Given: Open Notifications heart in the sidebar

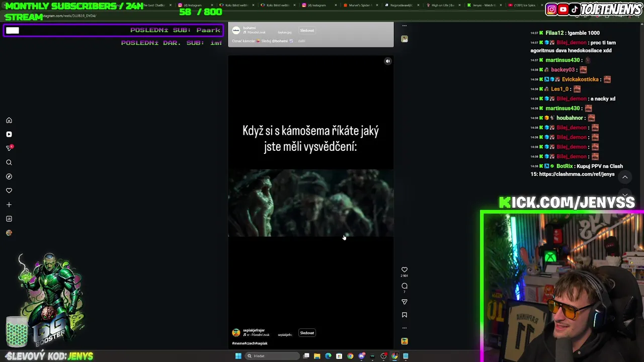Looking at the screenshot, I should (9, 191).
